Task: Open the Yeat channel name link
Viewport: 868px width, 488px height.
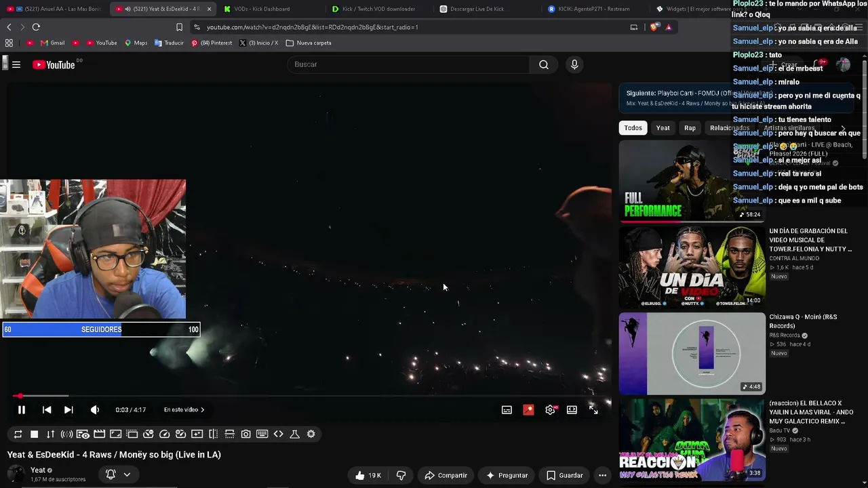Action: click(38, 470)
